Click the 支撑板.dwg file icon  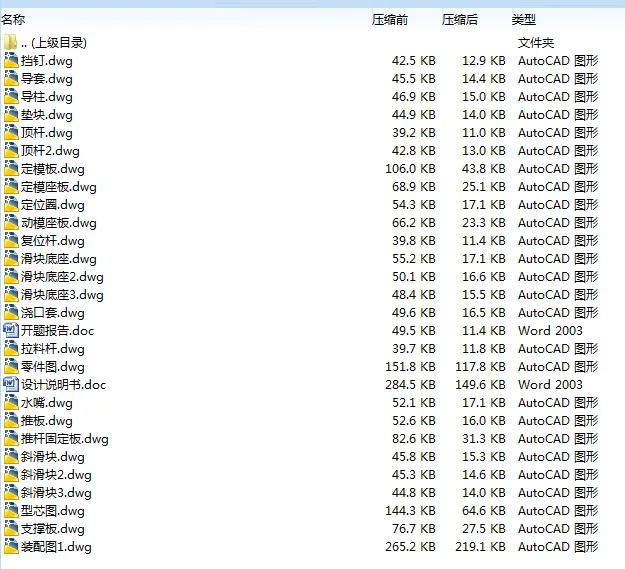(11, 528)
